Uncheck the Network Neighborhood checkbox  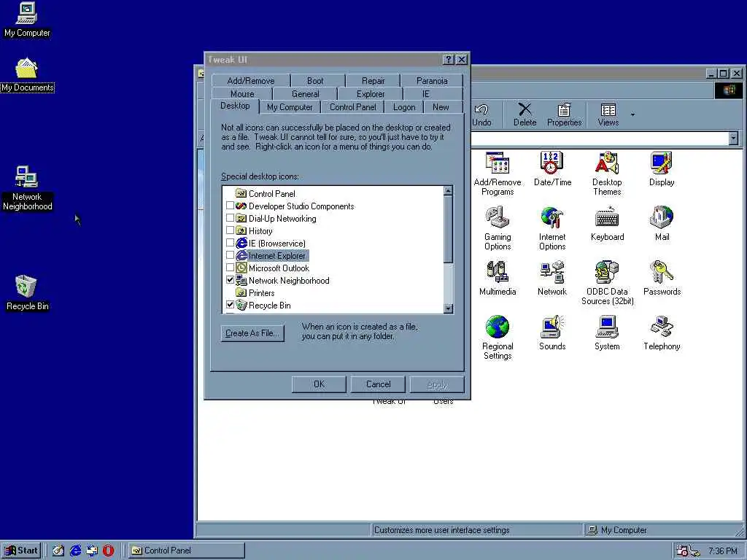(230, 280)
